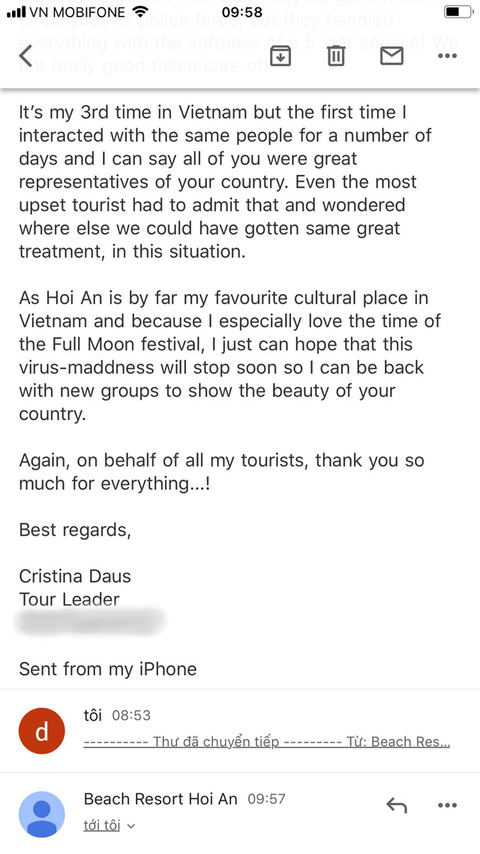Tap the blue Beach Resort contact avatar
This screenshot has height=854, width=480.
point(42,814)
